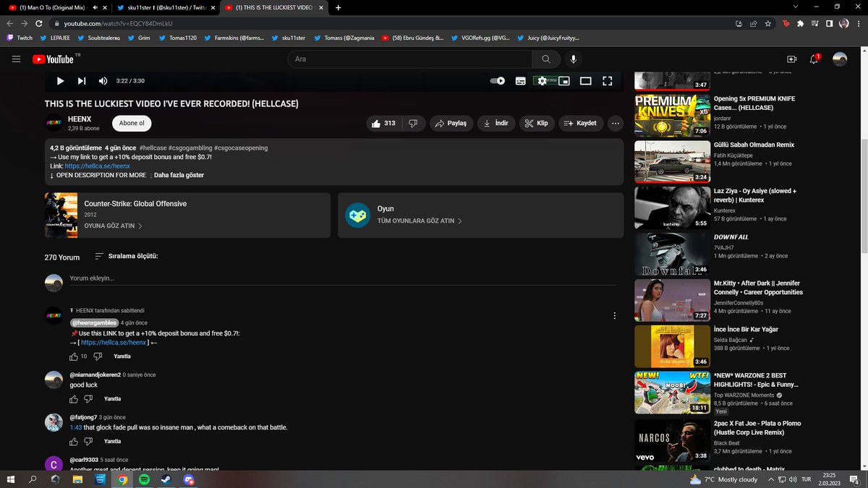Toggle theater mode
This screenshot has width=868, height=488.
click(x=586, y=81)
